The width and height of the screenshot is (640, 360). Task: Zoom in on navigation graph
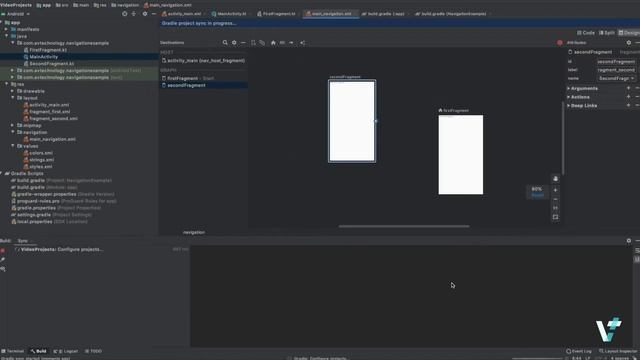[x=555, y=190]
